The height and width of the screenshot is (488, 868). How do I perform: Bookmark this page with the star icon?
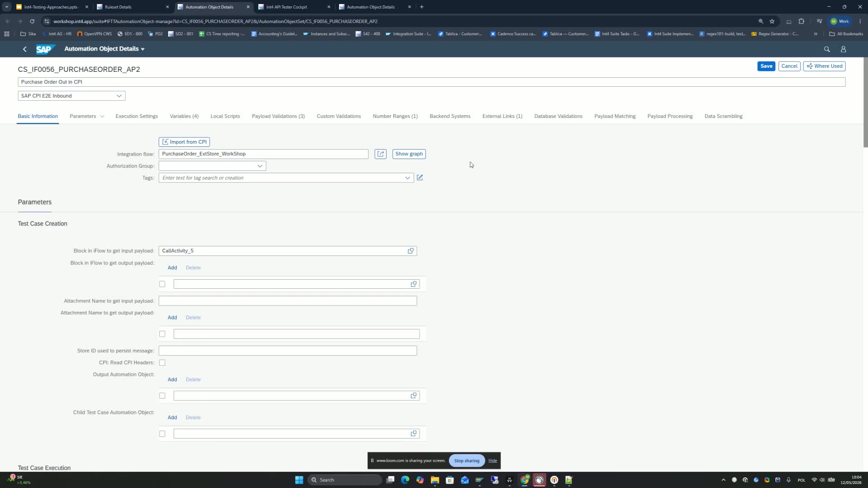coord(772,21)
